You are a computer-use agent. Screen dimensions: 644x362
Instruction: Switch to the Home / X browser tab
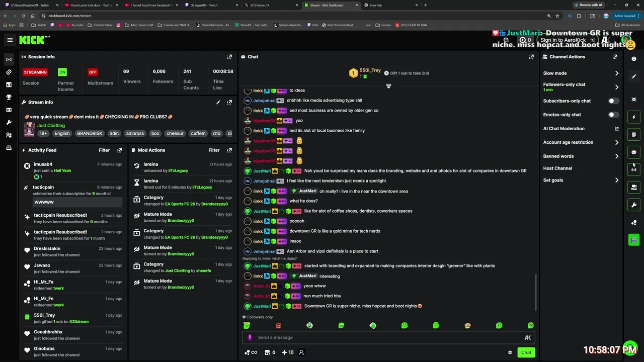tap(271, 5)
